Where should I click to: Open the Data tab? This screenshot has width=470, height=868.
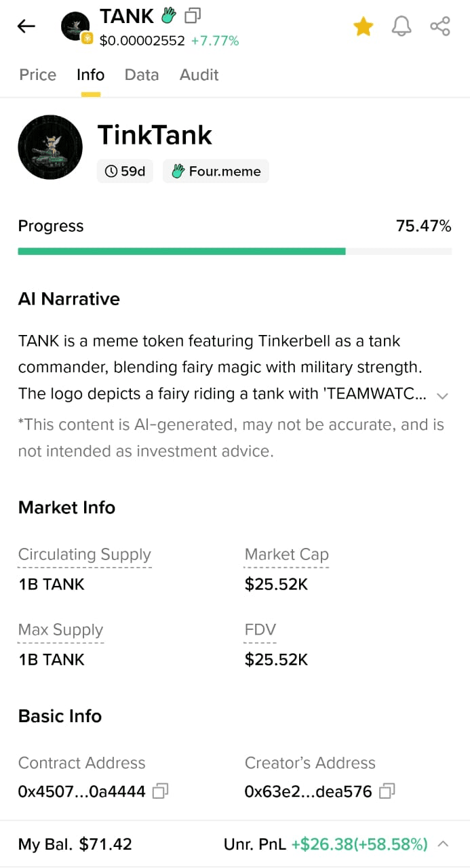pyautogui.click(x=142, y=75)
